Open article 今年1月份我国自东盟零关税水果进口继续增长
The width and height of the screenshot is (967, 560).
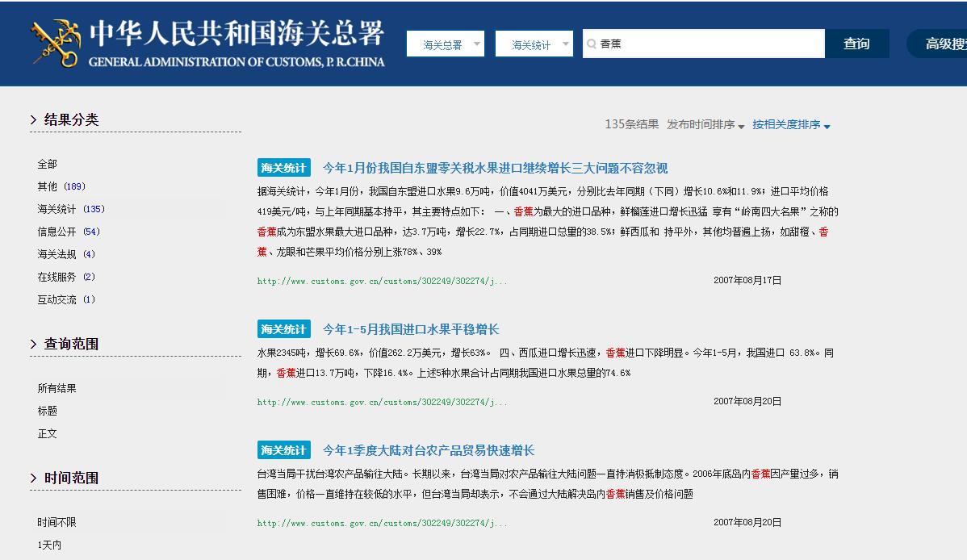click(x=496, y=168)
